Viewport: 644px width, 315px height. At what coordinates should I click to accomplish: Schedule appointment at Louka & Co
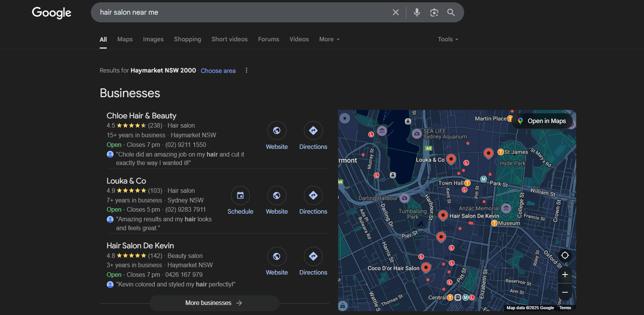240,195
